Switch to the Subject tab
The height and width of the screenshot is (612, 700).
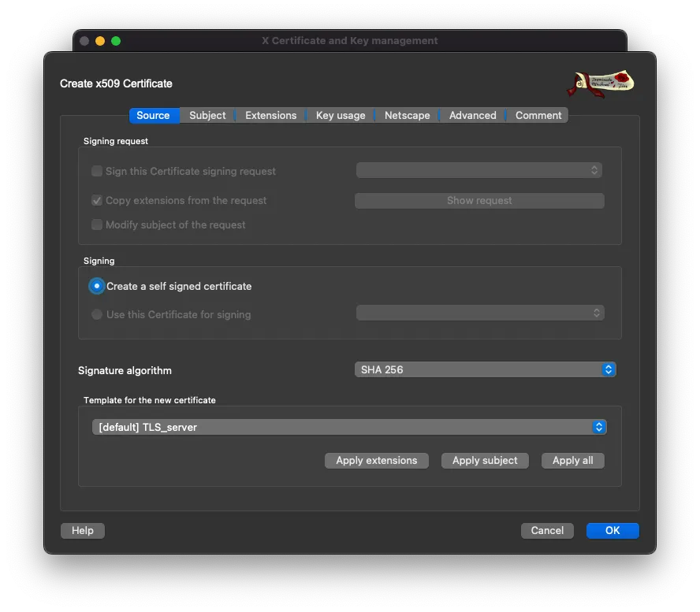tap(207, 115)
